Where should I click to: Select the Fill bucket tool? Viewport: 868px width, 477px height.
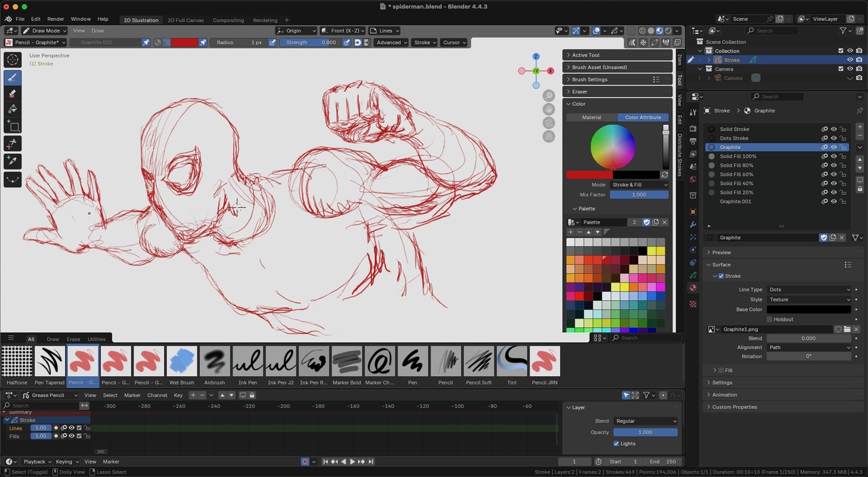click(12, 108)
